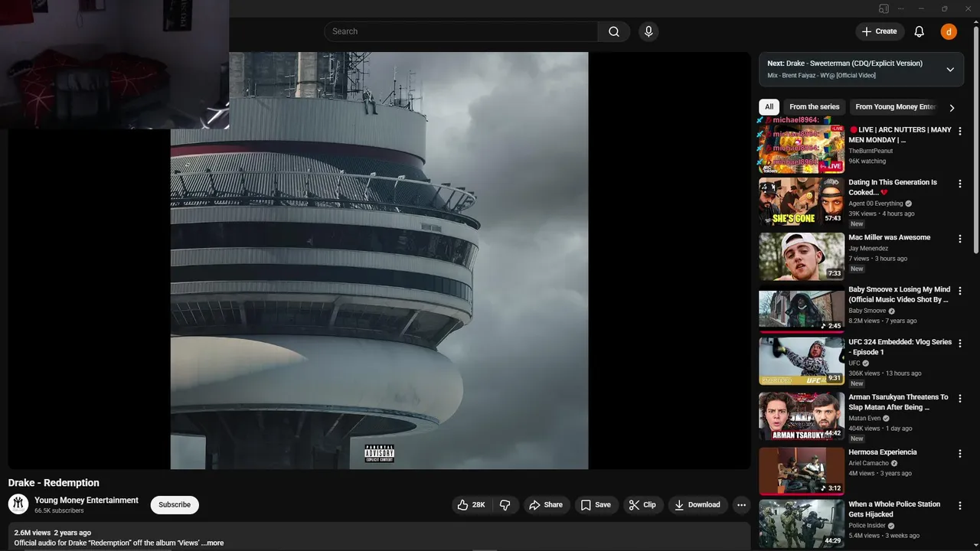The image size is (980, 551).
Task: Open Arman Tsarukyan video thumbnail
Action: (802, 416)
